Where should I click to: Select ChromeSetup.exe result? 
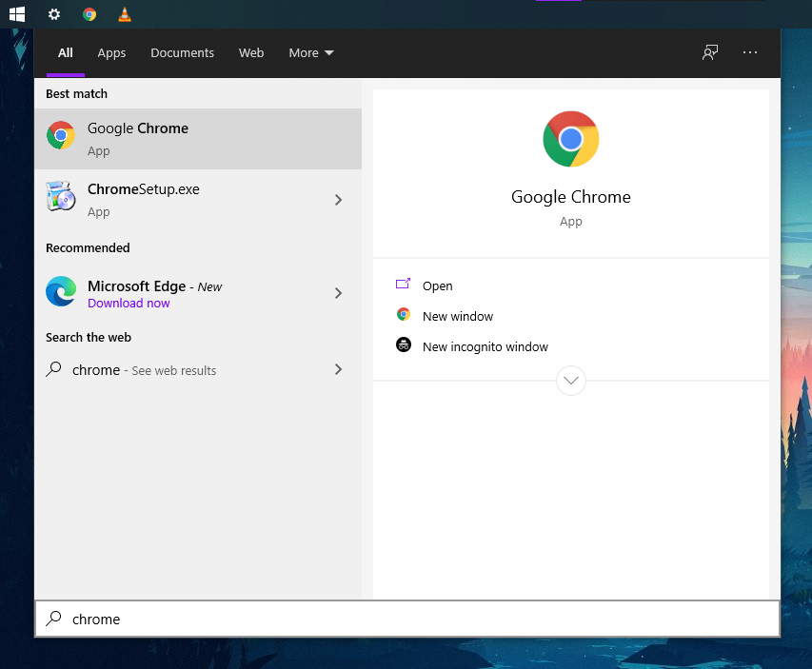click(x=198, y=200)
